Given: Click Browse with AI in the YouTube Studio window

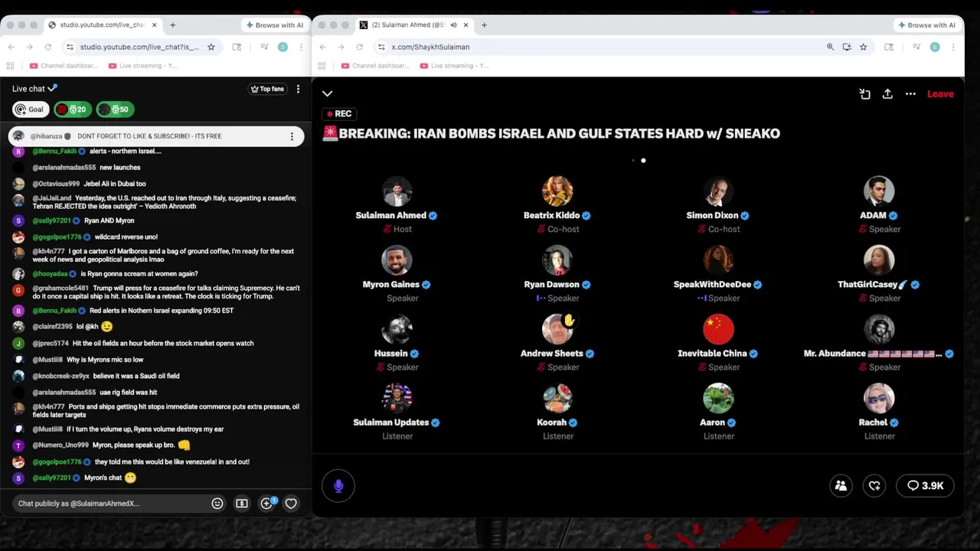Looking at the screenshot, I should 275,24.
